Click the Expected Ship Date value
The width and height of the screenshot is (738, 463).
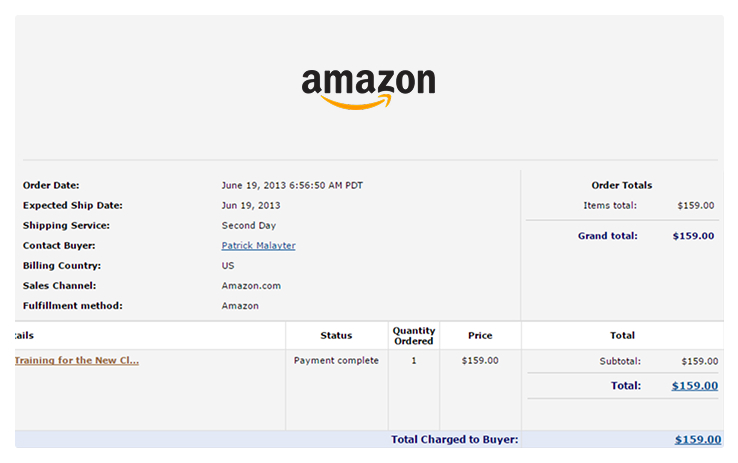[x=250, y=206]
